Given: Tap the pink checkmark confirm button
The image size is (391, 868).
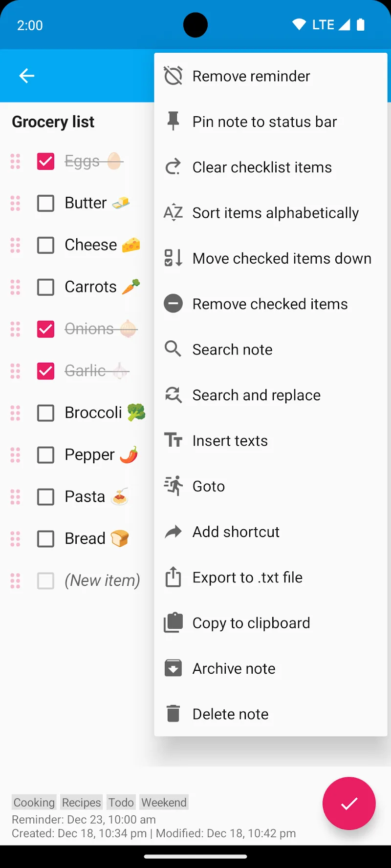Looking at the screenshot, I should pyautogui.click(x=349, y=804).
